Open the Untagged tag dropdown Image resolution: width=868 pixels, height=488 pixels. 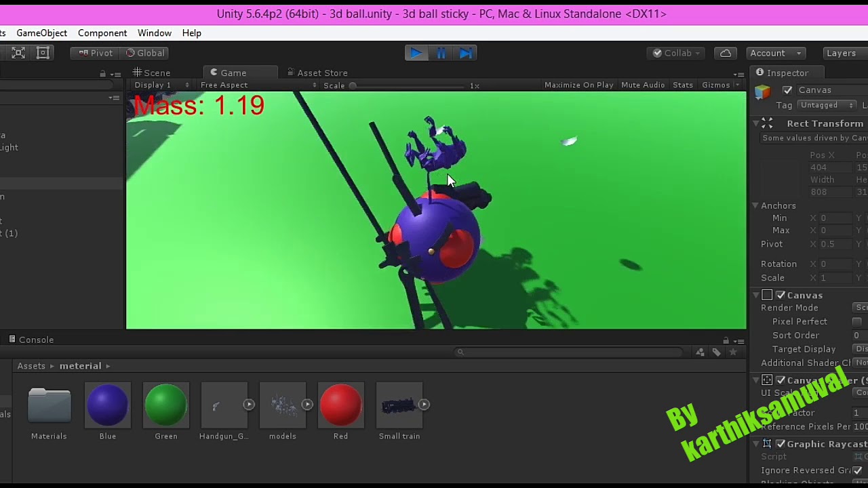click(827, 105)
